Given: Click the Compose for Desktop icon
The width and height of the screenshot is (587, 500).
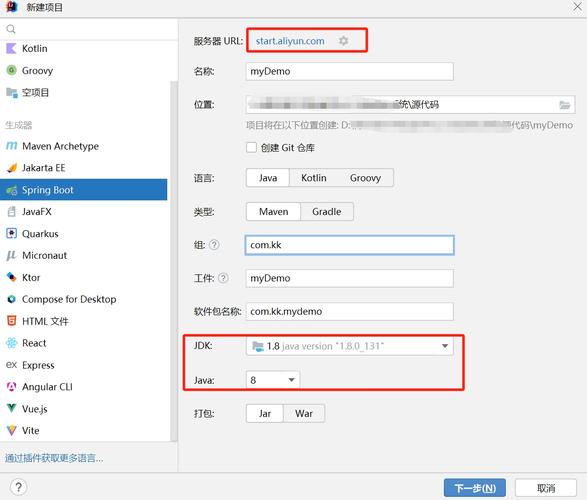Looking at the screenshot, I should click(x=12, y=299).
